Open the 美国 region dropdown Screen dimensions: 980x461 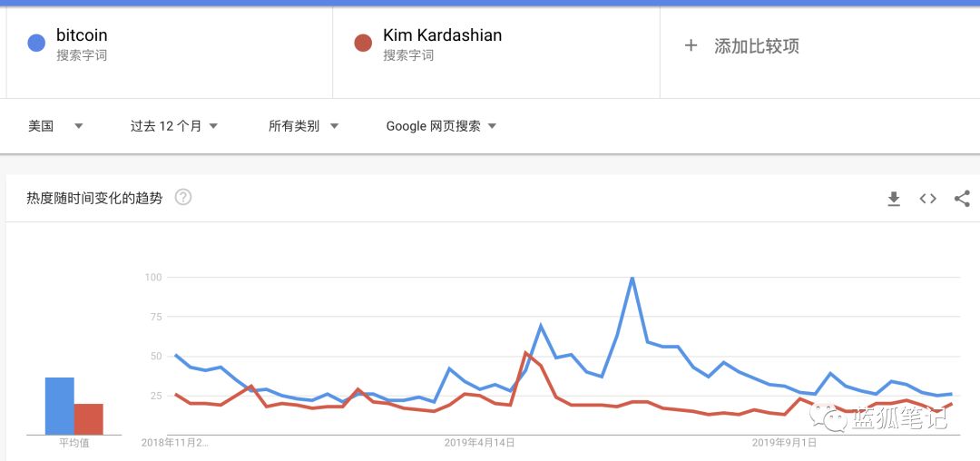pos(55,126)
